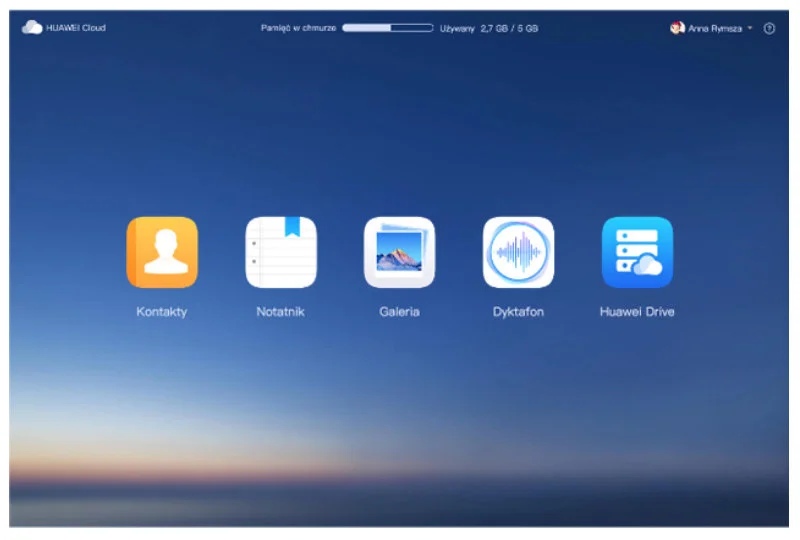Open the Notatnik notepad icon
This screenshot has width=800, height=540.
281,252
